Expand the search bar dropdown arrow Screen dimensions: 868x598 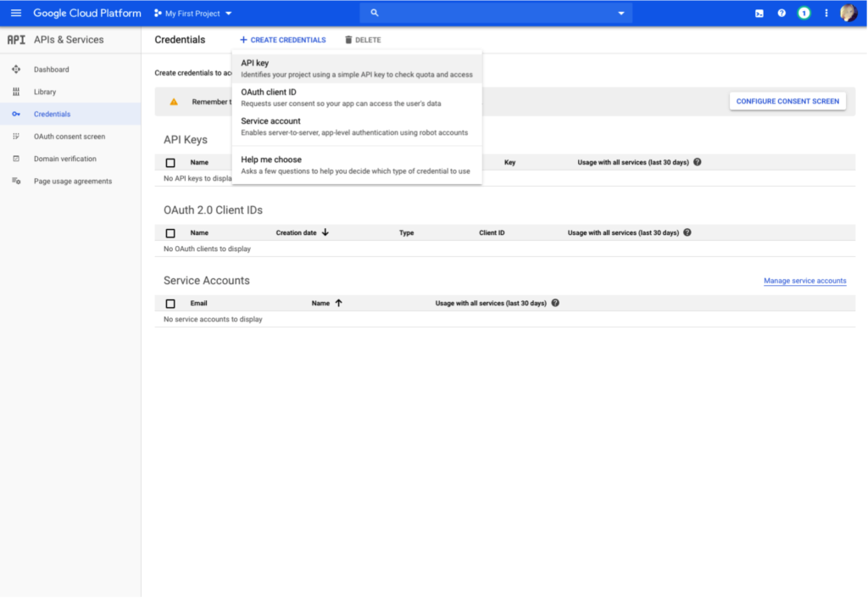(621, 14)
